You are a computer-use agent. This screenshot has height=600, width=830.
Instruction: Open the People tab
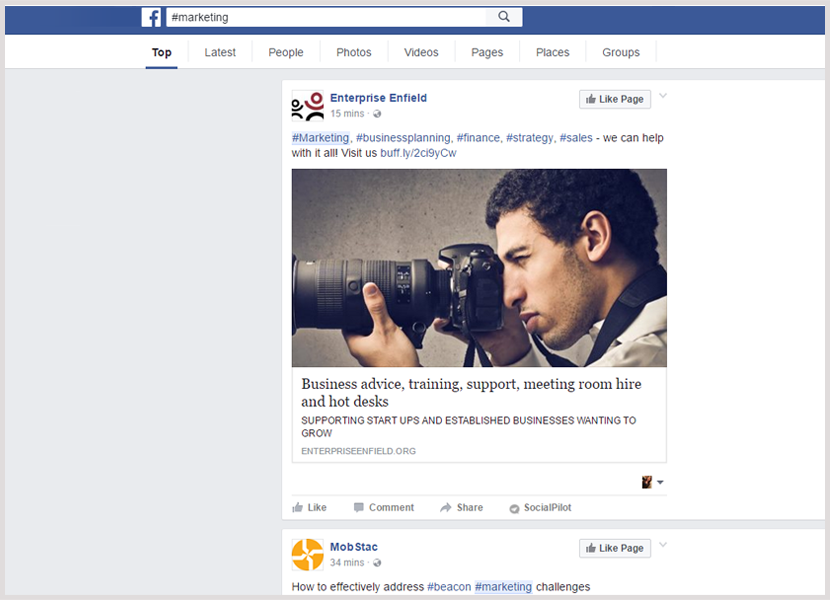point(286,52)
